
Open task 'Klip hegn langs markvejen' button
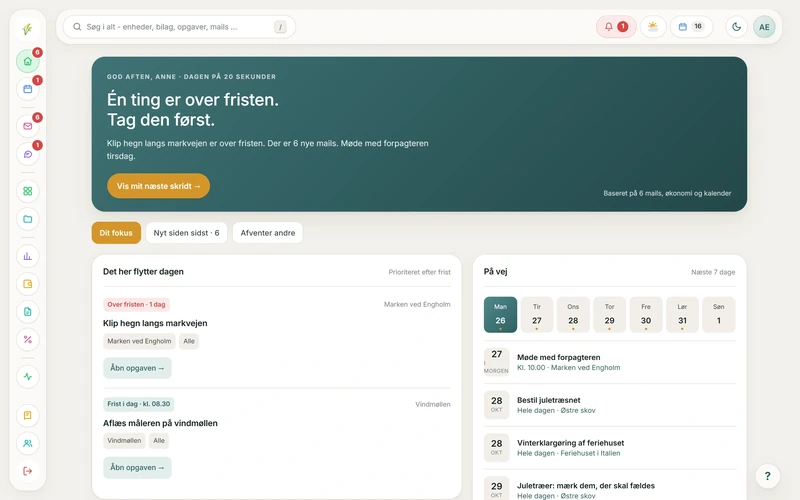pos(137,368)
